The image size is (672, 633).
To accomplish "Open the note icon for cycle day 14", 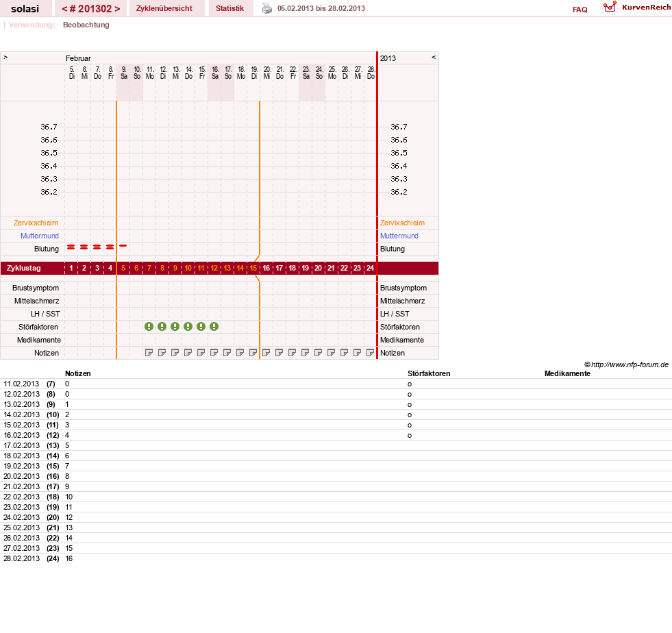I will [x=240, y=353].
